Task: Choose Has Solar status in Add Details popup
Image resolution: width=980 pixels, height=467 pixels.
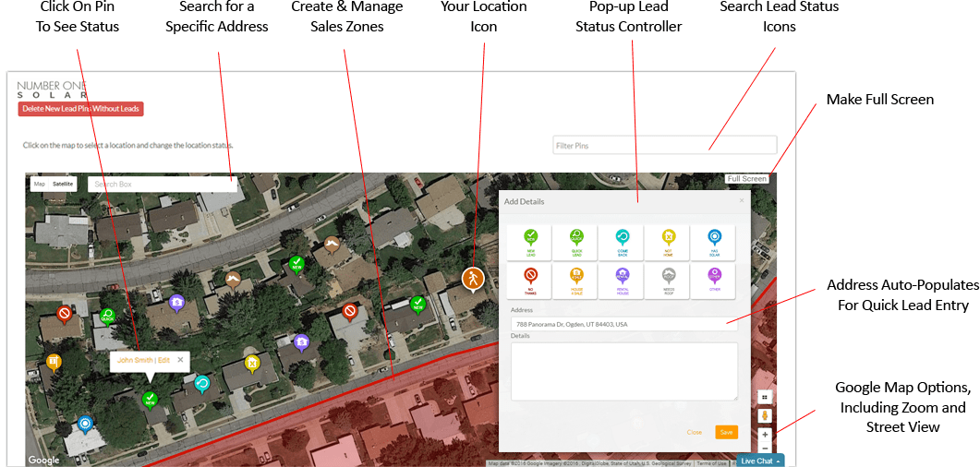Action: click(x=714, y=242)
